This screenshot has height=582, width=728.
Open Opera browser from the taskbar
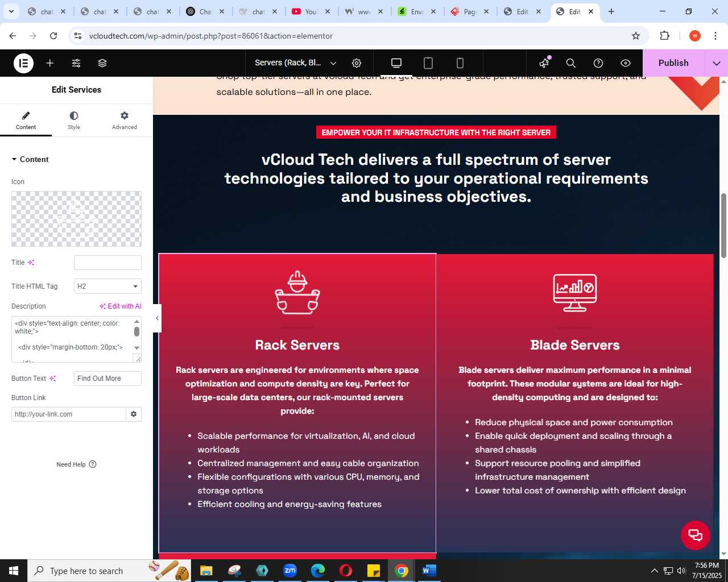[346, 571]
